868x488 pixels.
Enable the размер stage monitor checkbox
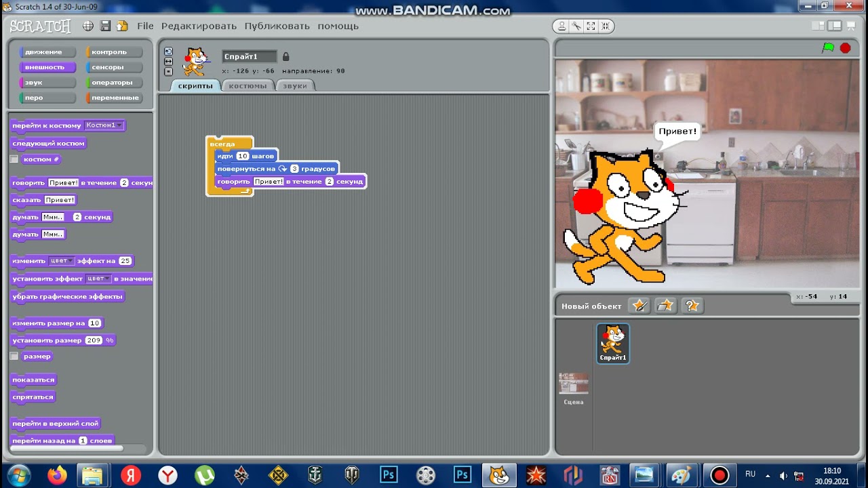[x=14, y=357]
